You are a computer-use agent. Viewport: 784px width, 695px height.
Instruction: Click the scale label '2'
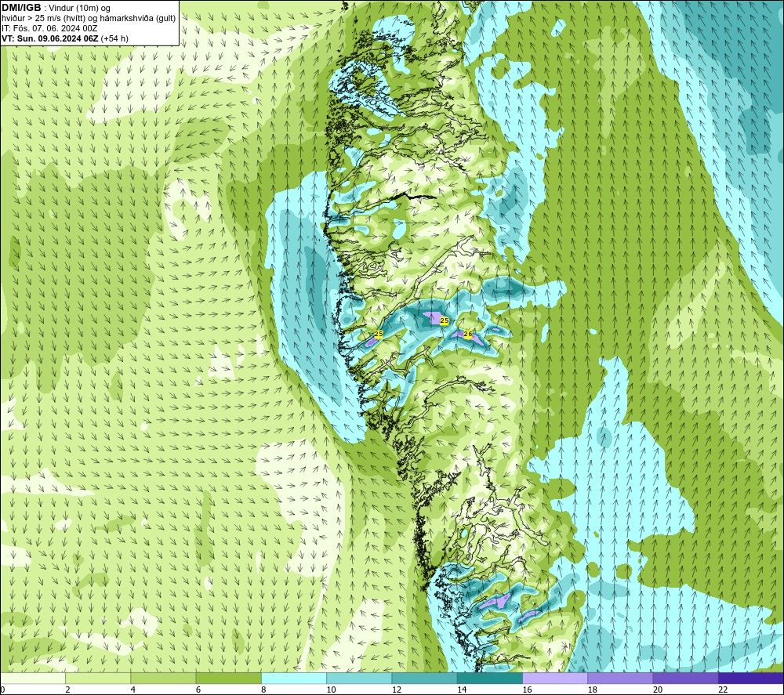point(67,690)
